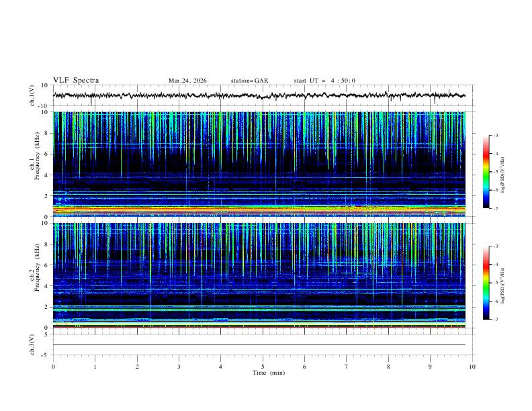
Task: Select the "Time (min)" axis title
Action: [x=269, y=373]
